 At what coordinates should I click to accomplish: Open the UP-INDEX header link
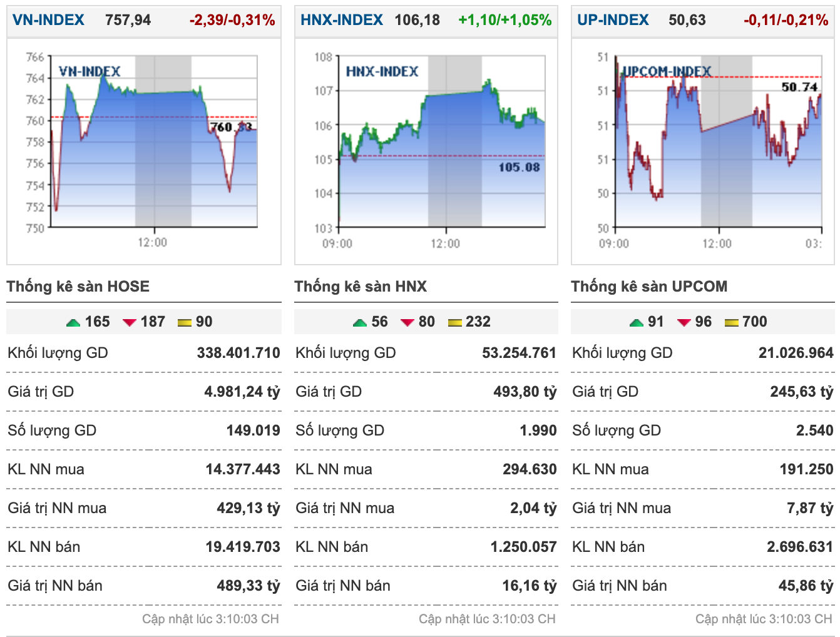pos(613,20)
